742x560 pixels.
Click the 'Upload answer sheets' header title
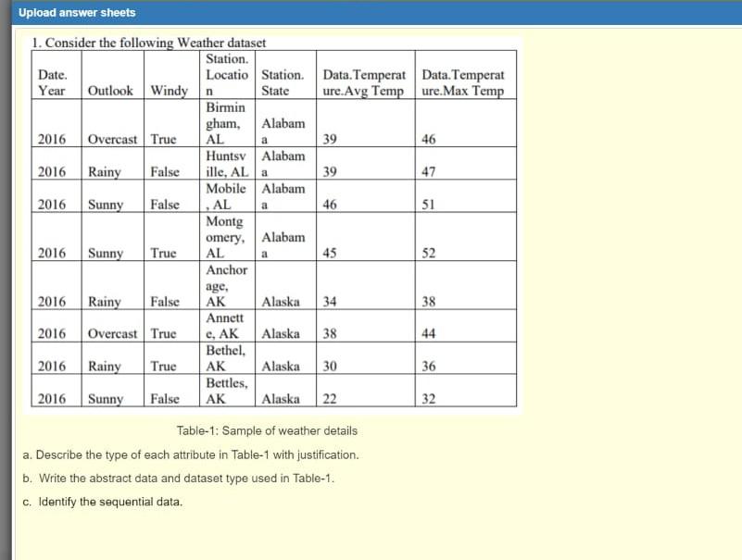pyautogui.click(x=77, y=13)
